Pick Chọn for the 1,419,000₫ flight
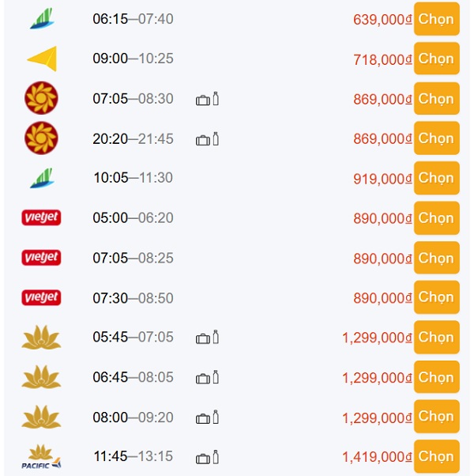The width and height of the screenshot is (474, 476). tap(436, 456)
